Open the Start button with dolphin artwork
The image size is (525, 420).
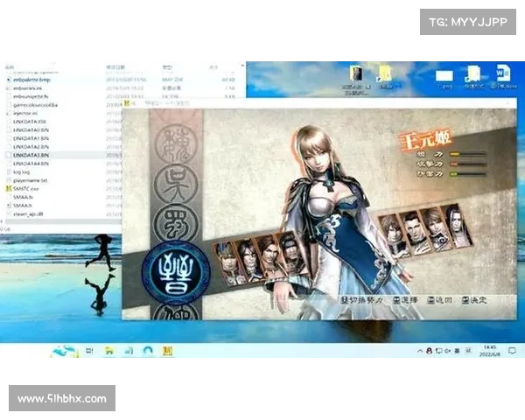coord(66,351)
